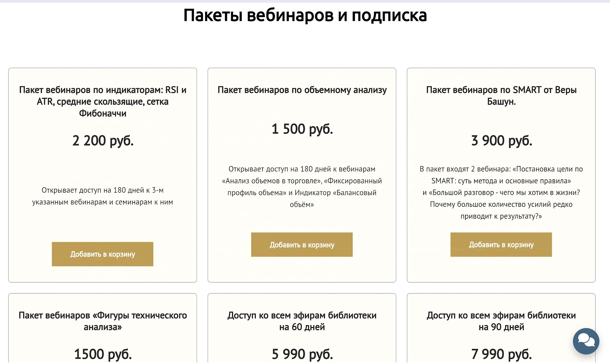Click the 3 900 руб. price
The width and height of the screenshot is (610, 364).
pyautogui.click(x=501, y=140)
